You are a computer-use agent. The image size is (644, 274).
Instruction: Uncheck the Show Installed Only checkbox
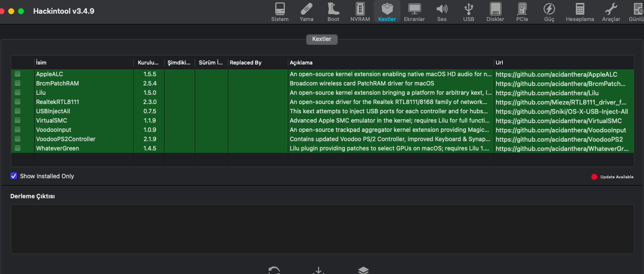(14, 176)
